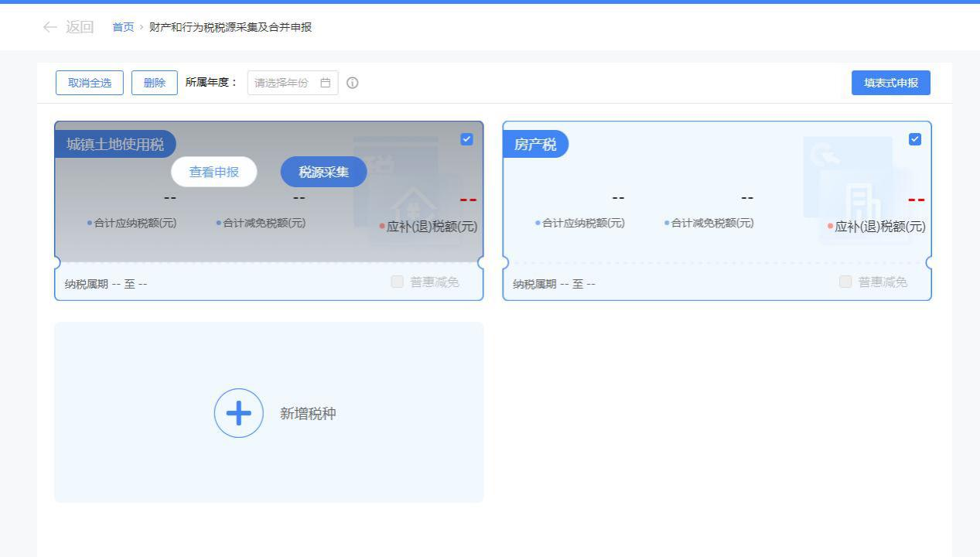Viewport: 980px width, 557px height.
Task: Click the info icon beside year picker
Action: click(x=353, y=83)
